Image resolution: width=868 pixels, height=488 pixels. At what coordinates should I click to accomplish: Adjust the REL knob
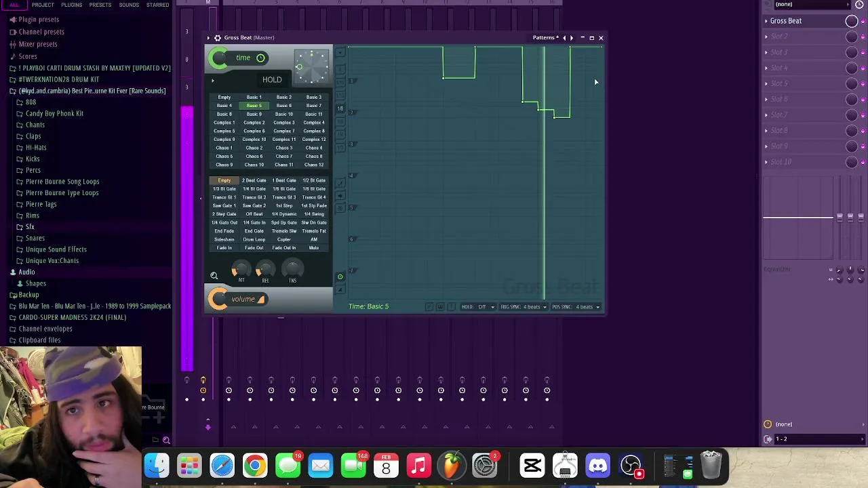265,269
